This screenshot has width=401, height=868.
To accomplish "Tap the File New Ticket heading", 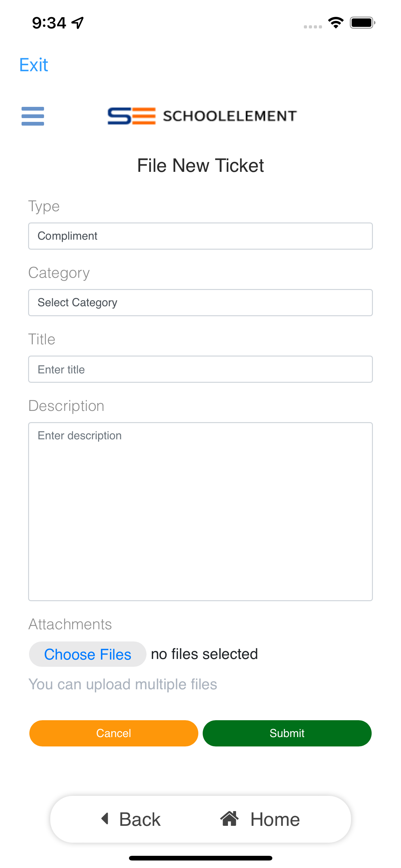I will (200, 166).
